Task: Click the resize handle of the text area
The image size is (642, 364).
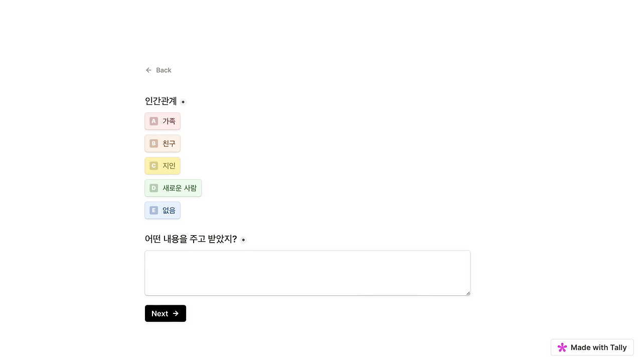Action: click(x=467, y=292)
